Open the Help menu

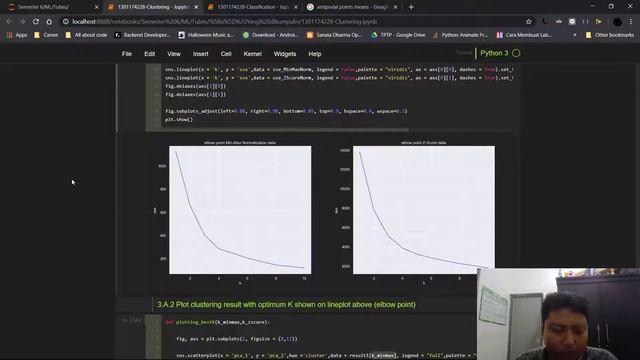(315, 54)
